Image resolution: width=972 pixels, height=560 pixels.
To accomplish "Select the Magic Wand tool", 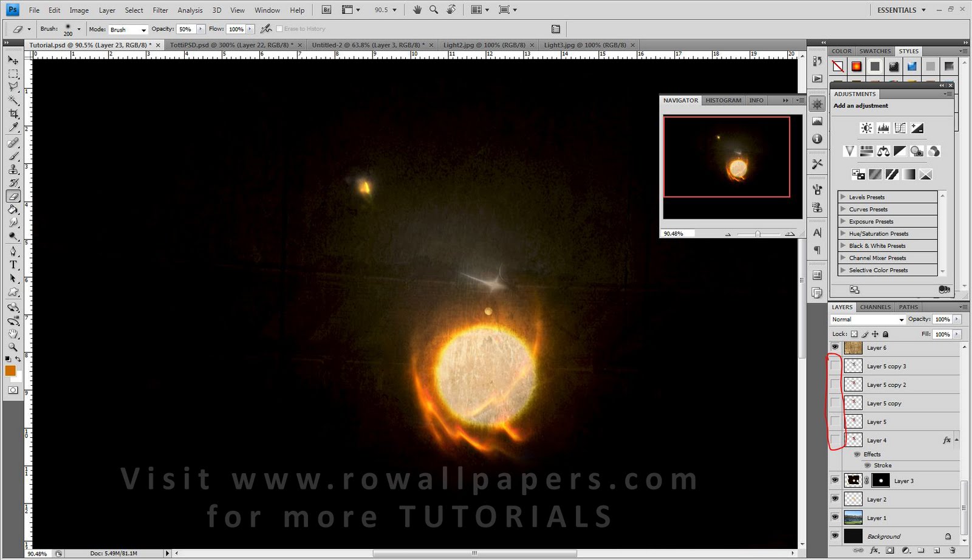I will (x=13, y=101).
